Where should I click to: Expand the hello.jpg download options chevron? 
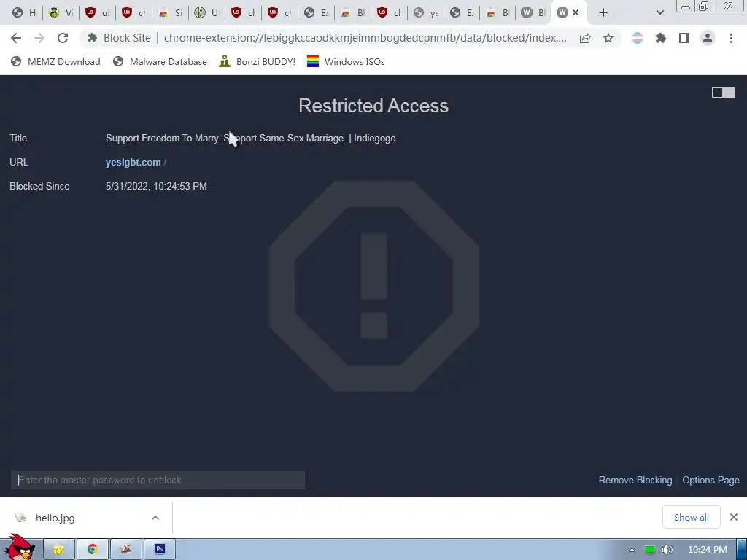tap(155, 518)
